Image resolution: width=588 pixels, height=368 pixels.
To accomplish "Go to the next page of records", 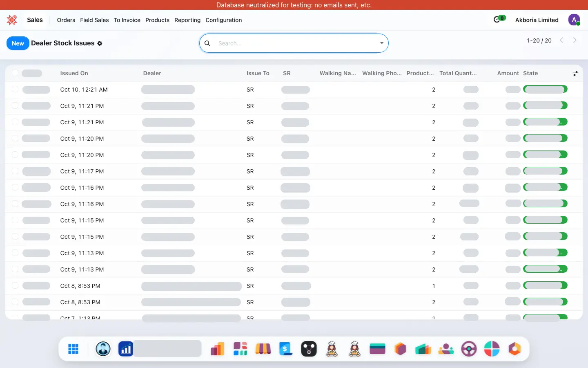I will coord(575,40).
